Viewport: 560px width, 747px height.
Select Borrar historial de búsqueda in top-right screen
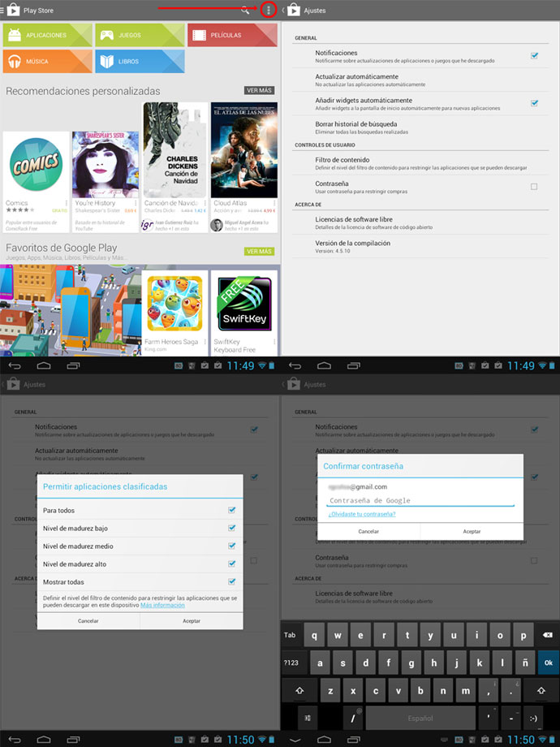(x=420, y=127)
